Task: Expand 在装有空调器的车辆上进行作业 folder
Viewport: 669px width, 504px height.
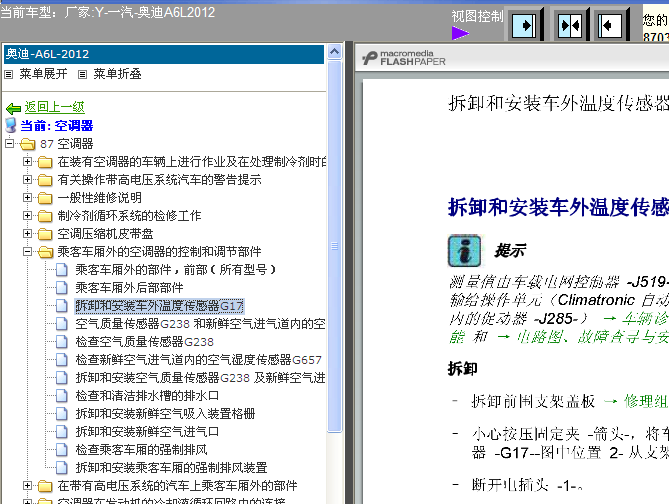Action: (27, 161)
